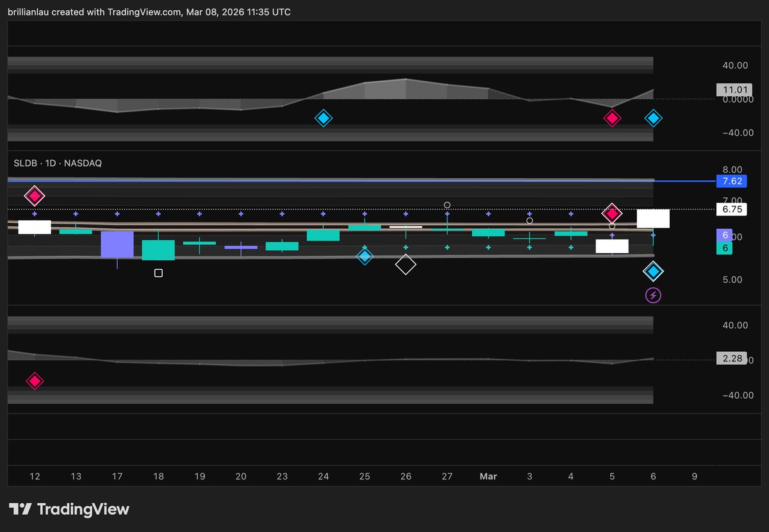Click the large teal candle on Feb 18
769x532 pixels.
coord(158,250)
